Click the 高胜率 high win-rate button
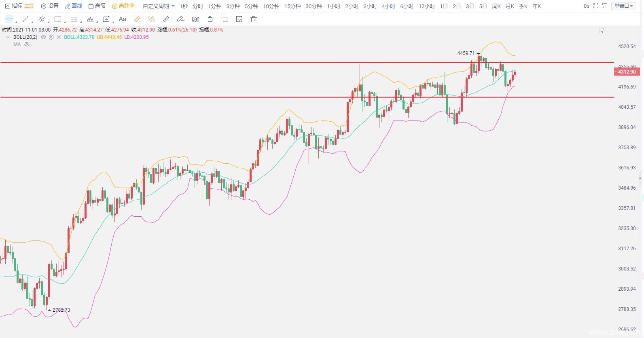 pos(123,6)
